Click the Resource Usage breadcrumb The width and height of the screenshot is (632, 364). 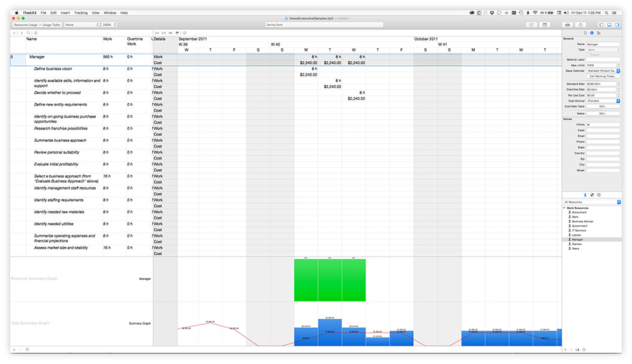[x=25, y=25]
